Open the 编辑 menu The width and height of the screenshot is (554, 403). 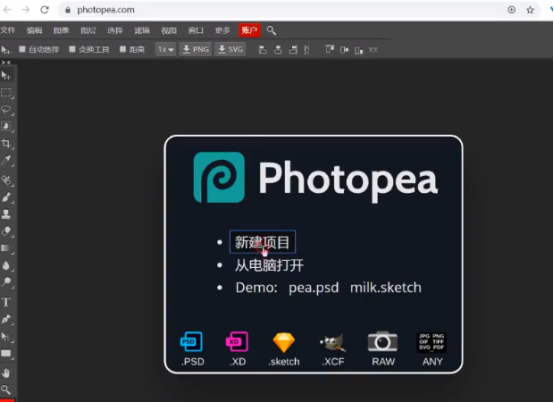34,30
